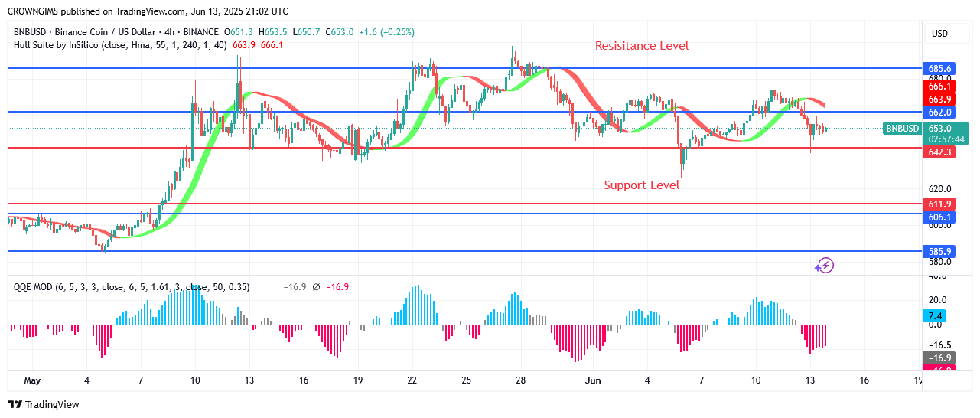Click the 611.9 red price label

coord(939,204)
